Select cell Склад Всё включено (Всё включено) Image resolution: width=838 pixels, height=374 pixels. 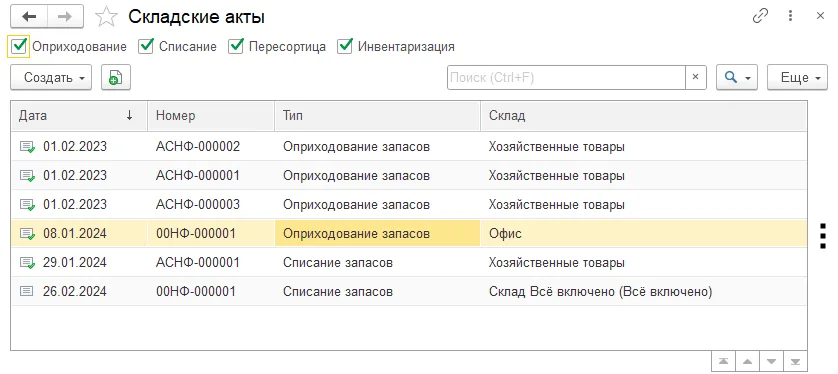[x=644, y=291]
